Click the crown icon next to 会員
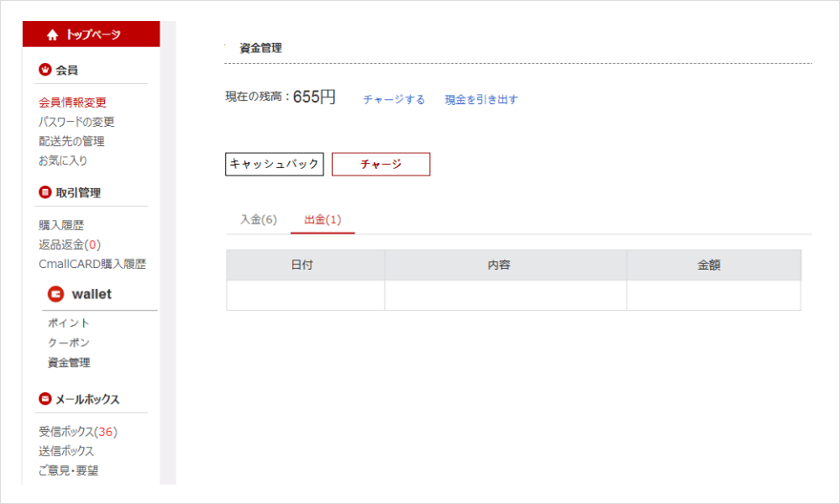Screen dimensions: 840x504 (x=45, y=70)
